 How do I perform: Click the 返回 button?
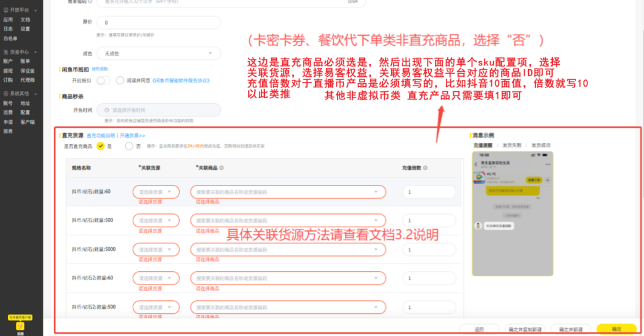(479, 330)
